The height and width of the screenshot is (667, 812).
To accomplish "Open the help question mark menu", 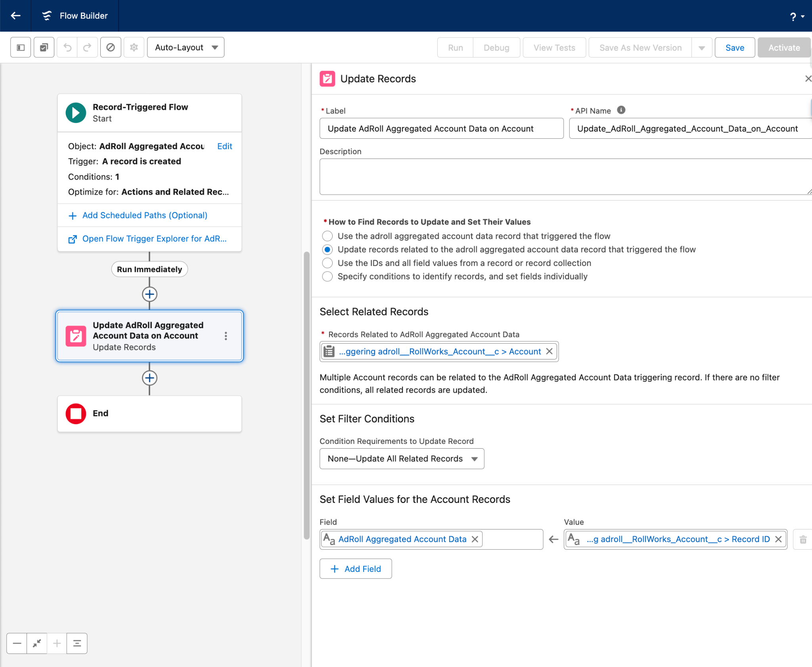I will (797, 17).
